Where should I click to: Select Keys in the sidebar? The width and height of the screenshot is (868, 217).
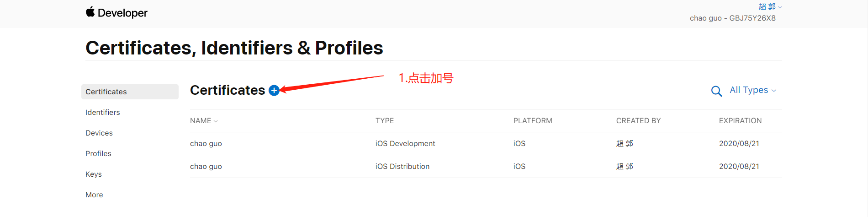(x=94, y=174)
